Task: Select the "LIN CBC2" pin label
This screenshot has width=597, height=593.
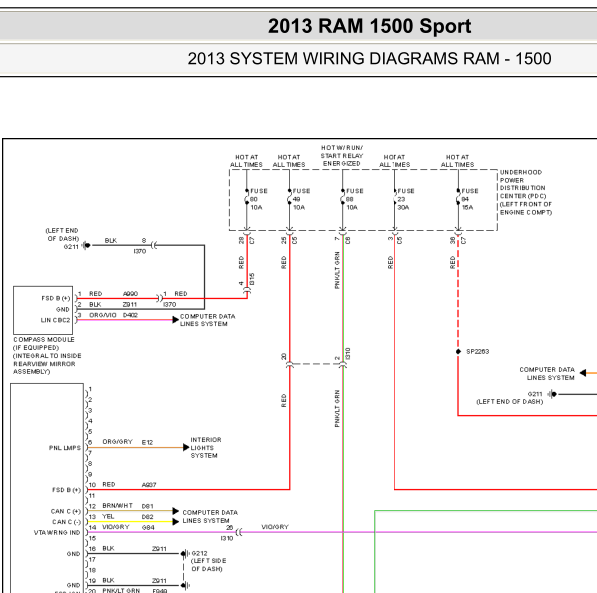Action: tap(56, 320)
